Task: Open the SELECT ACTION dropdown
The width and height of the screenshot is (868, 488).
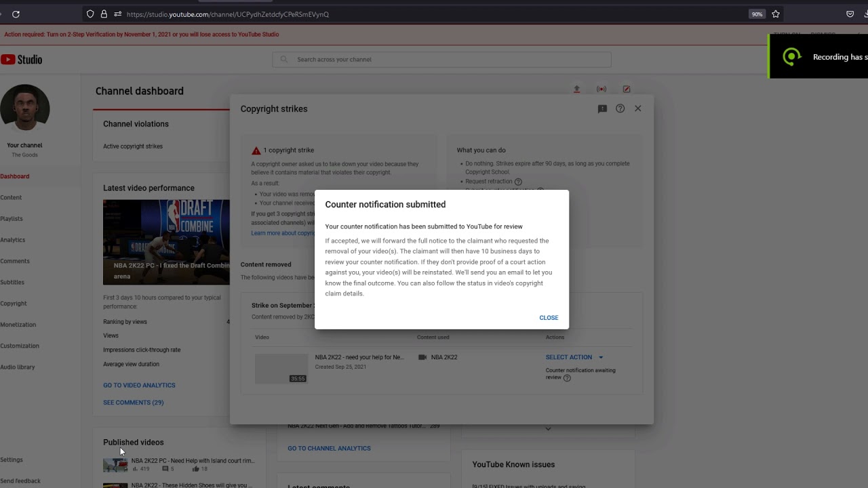Action: point(574,357)
